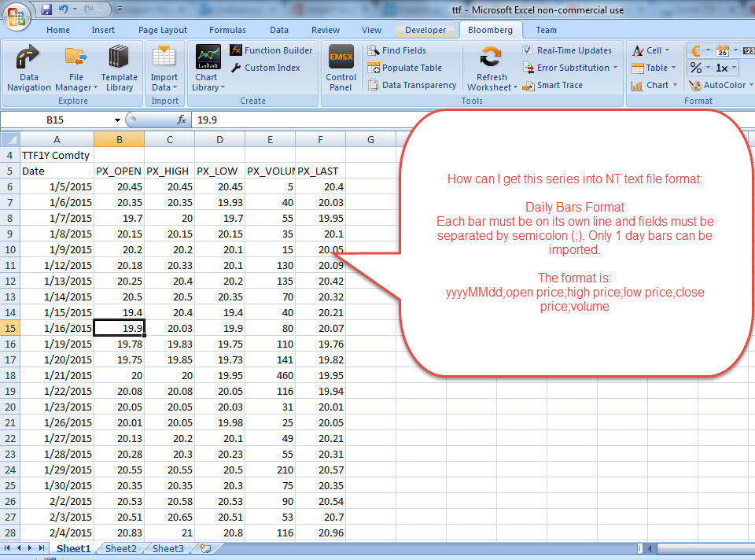The height and width of the screenshot is (560, 755).
Task: Open the Insert ribbon tab
Action: coord(103,30)
